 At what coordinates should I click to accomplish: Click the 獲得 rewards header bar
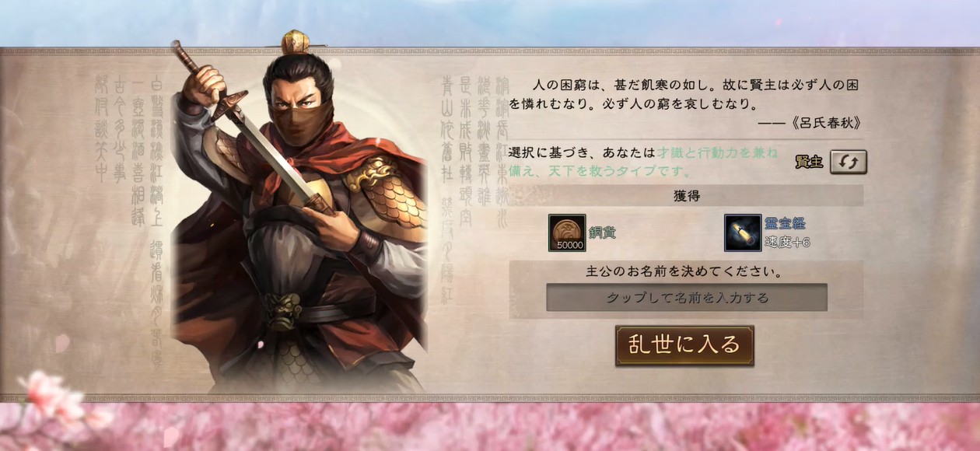[686, 195]
